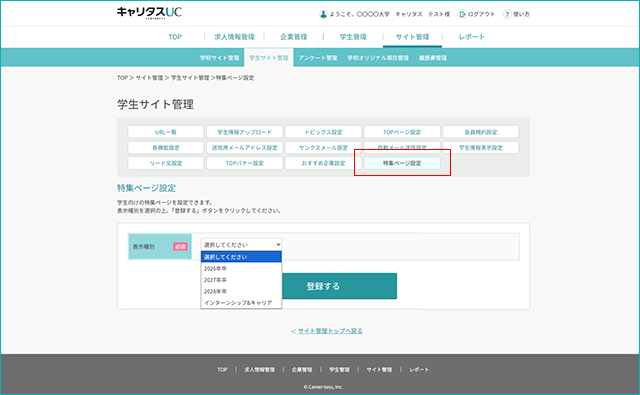640x395 pixels.
Task: Open the TOPページ設定 button
Action: 402,132
